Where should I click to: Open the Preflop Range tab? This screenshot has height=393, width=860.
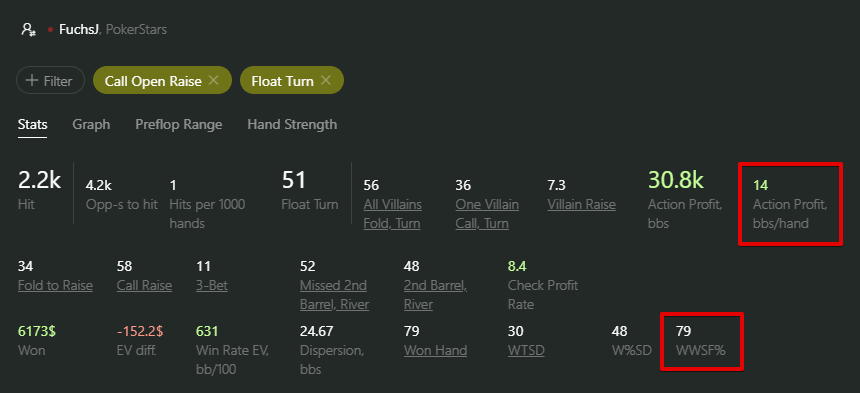(x=179, y=124)
